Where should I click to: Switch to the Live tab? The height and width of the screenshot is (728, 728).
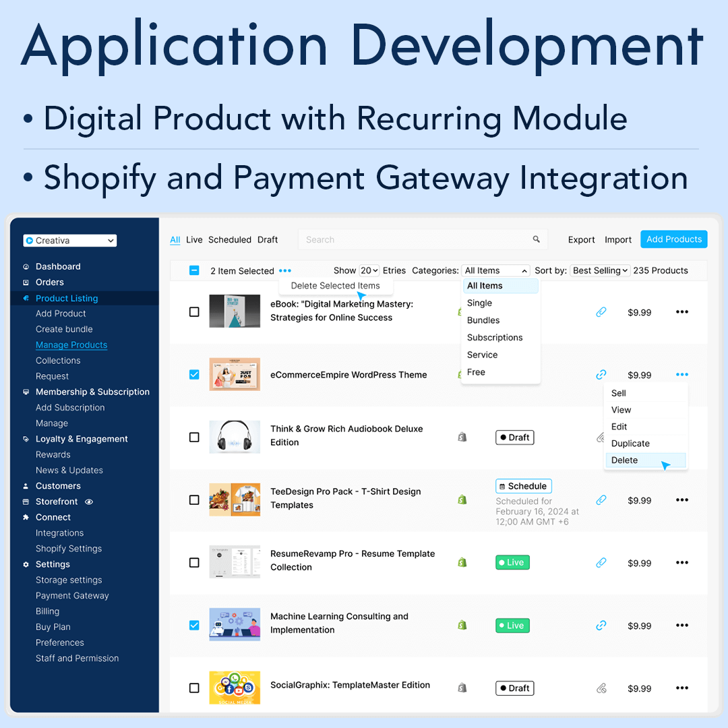click(194, 239)
